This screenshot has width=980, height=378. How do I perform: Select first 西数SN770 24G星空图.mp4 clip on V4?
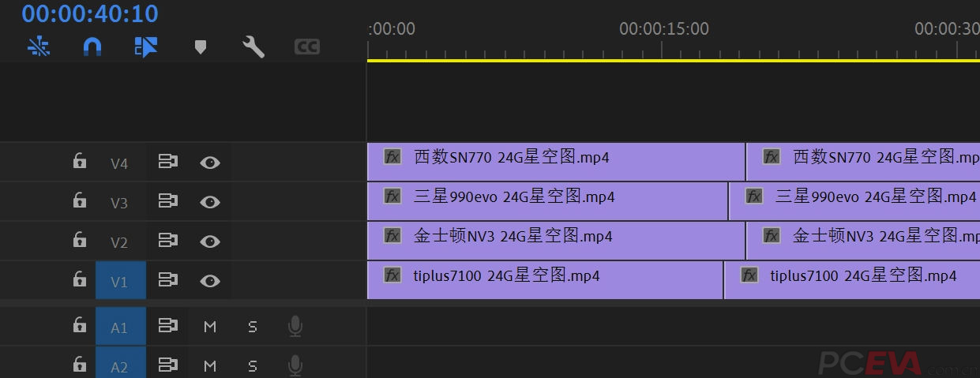pos(556,162)
